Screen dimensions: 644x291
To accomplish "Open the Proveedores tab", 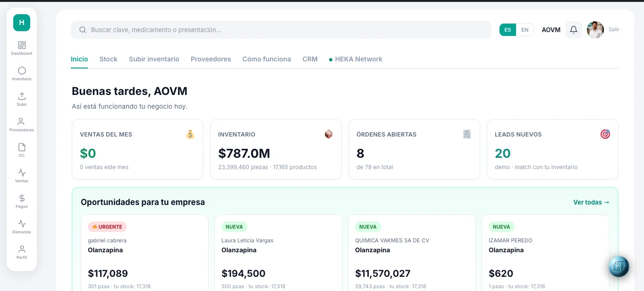I will point(211,59).
